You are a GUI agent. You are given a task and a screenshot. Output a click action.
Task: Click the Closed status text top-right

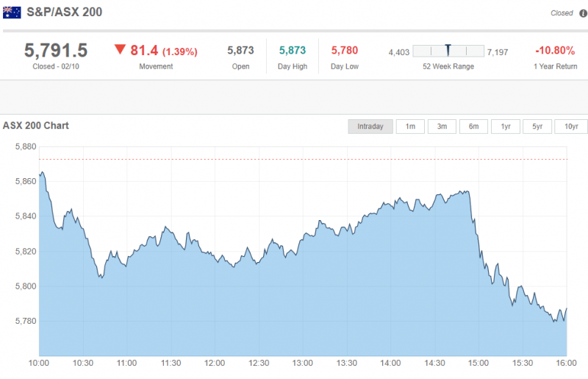pos(562,13)
